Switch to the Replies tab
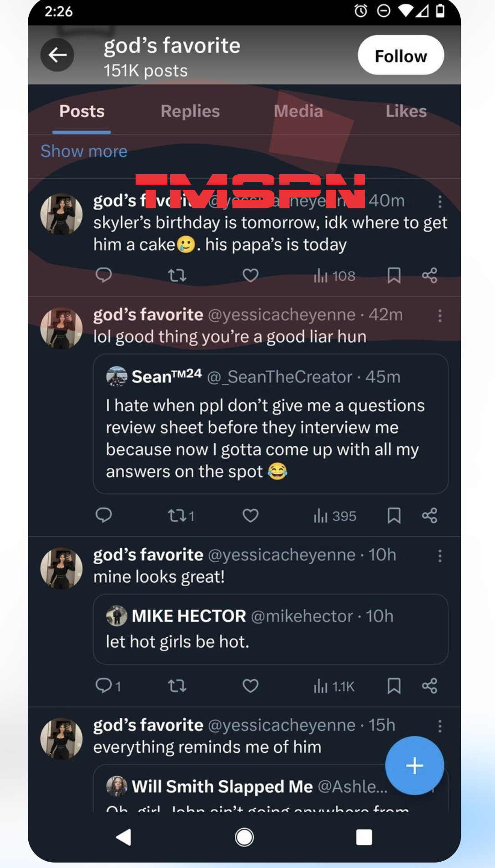The height and width of the screenshot is (868, 495). pos(190,111)
